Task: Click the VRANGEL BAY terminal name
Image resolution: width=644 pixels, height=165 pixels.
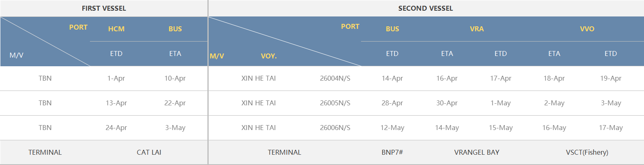Action: [x=476, y=152]
